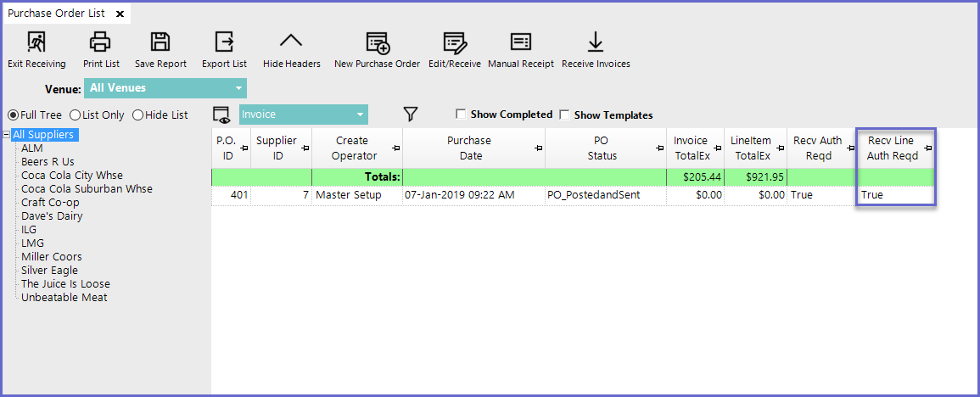Open Manual Receipt
This screenshot has height=397, width=980.
(521, 42)
